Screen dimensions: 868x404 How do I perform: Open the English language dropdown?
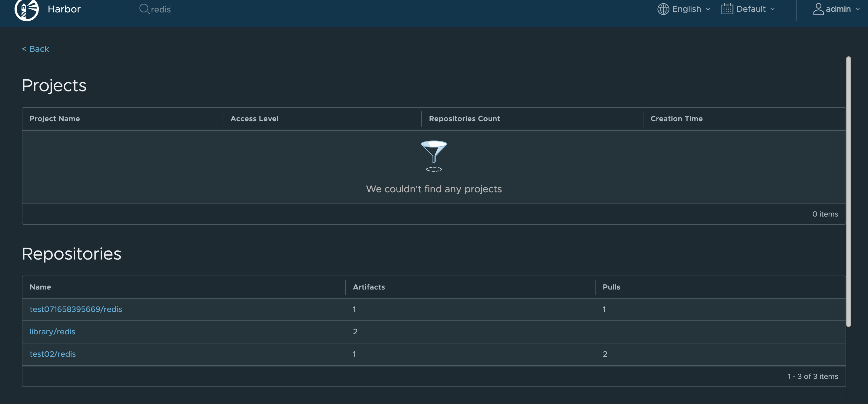pos(687,9)
